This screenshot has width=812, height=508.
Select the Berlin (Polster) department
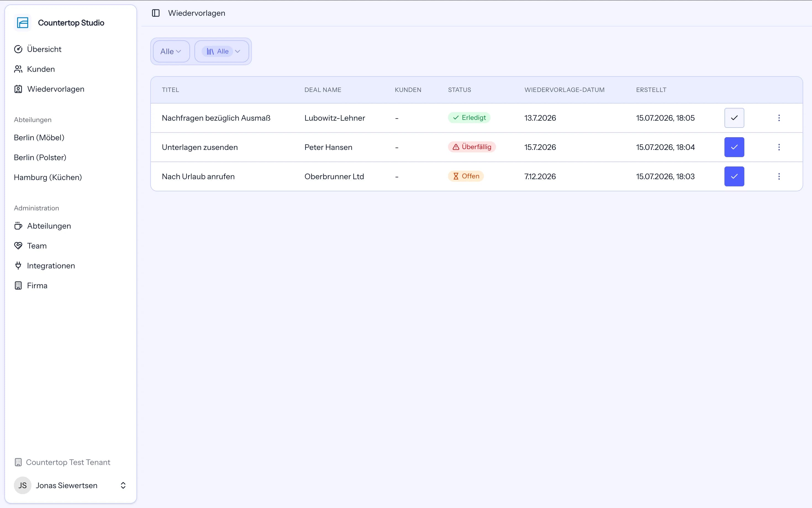click(x=40, y=158)
